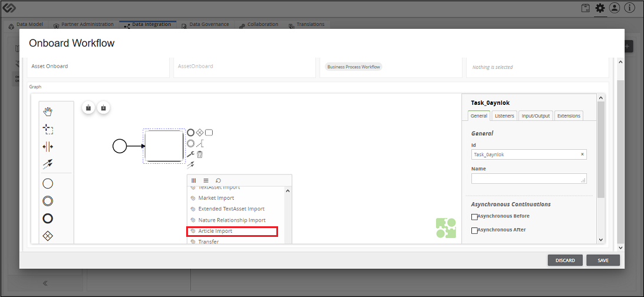Screen dimensions: 644x297
Task: Click the dialog scrollbar up arrow
Action: (x=620, y=62)
